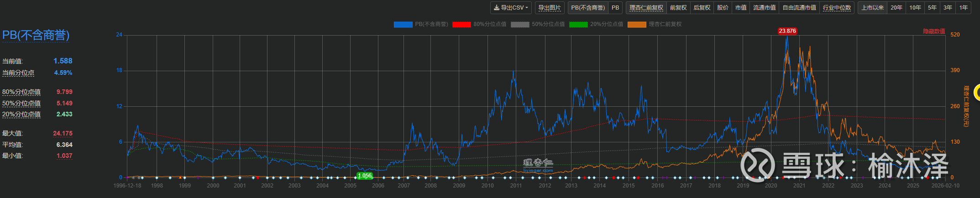The image size is (980, 198).
Task: Click the average value 6.364
Action: pyautogui.click(x=64, y=145)
